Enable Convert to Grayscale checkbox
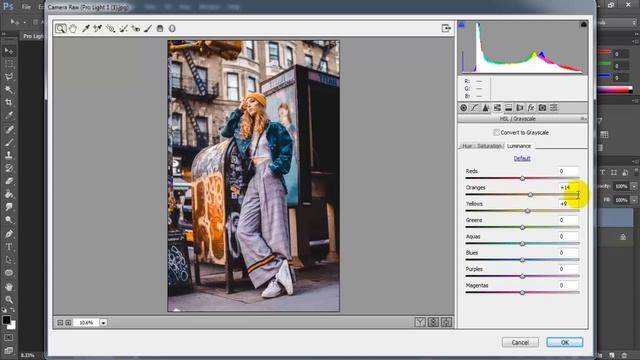This screenshot has height=360, width=640. pos(496,132)
